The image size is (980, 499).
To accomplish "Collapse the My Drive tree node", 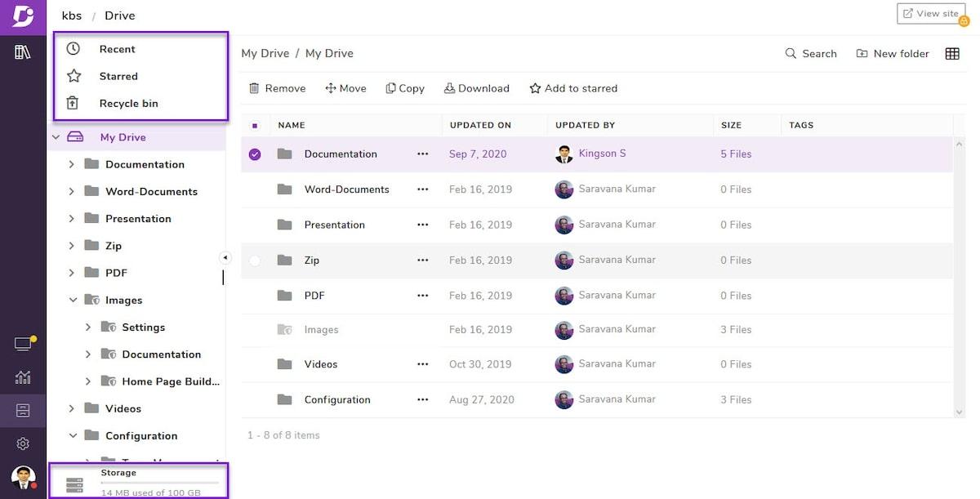I will [56, 137].
